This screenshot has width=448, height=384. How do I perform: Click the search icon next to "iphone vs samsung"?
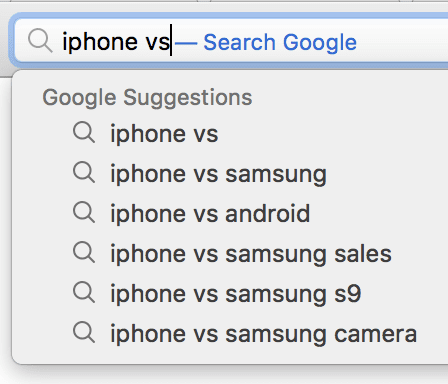[x=84, y=173]
